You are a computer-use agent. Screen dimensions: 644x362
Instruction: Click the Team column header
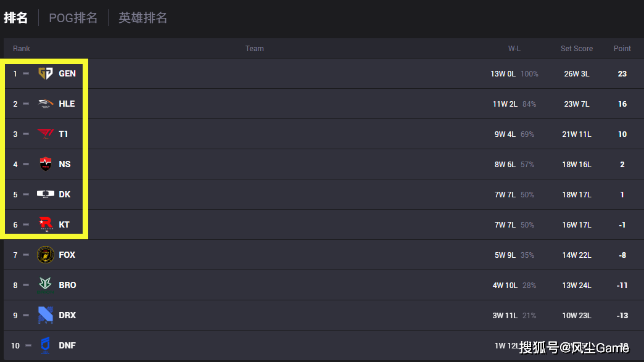click(x=254, y=49)
